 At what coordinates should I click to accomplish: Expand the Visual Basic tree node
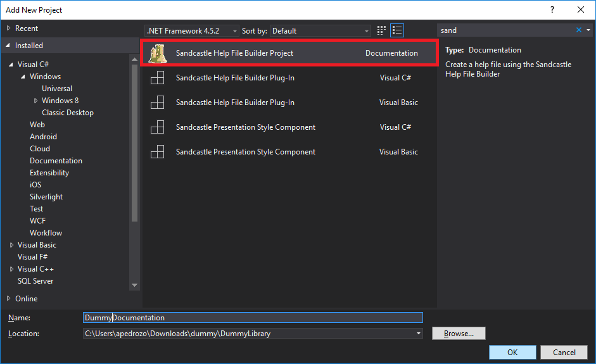(x=11, y=245)
